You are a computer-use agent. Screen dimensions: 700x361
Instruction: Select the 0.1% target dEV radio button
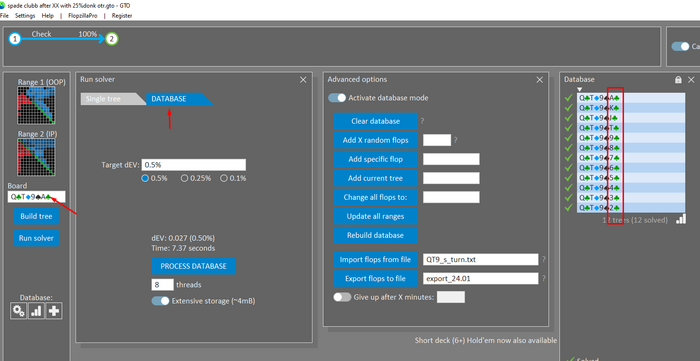coord(224,178)
